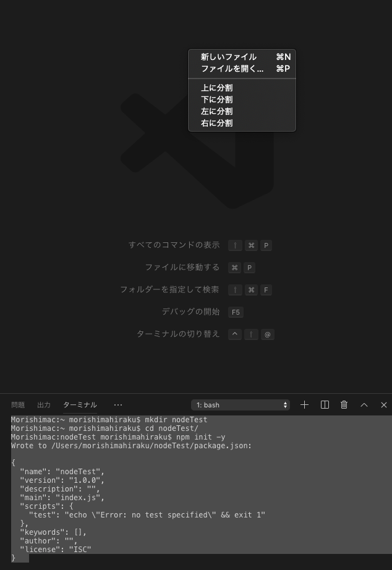Select 上に分割 in the context menu
This screenshot has width=392, height=570.
tap(242, 88)
